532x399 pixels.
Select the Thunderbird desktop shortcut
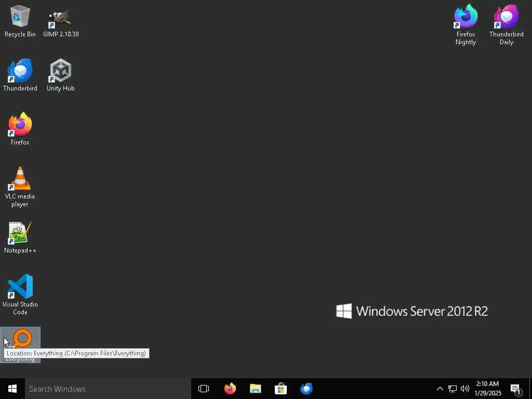tap(20, 75)
